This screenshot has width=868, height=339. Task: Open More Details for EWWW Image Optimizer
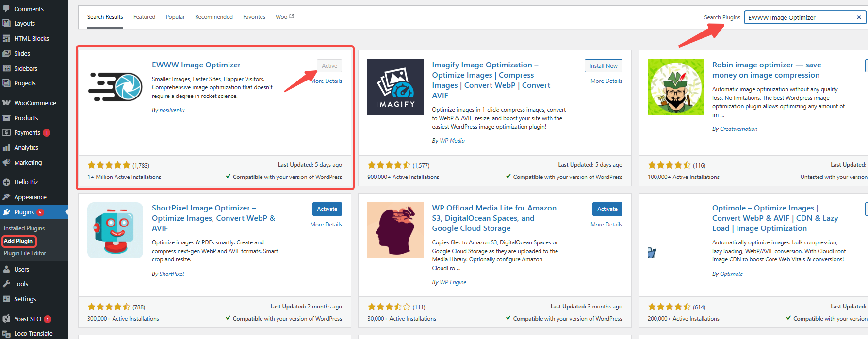pos(327,81)
